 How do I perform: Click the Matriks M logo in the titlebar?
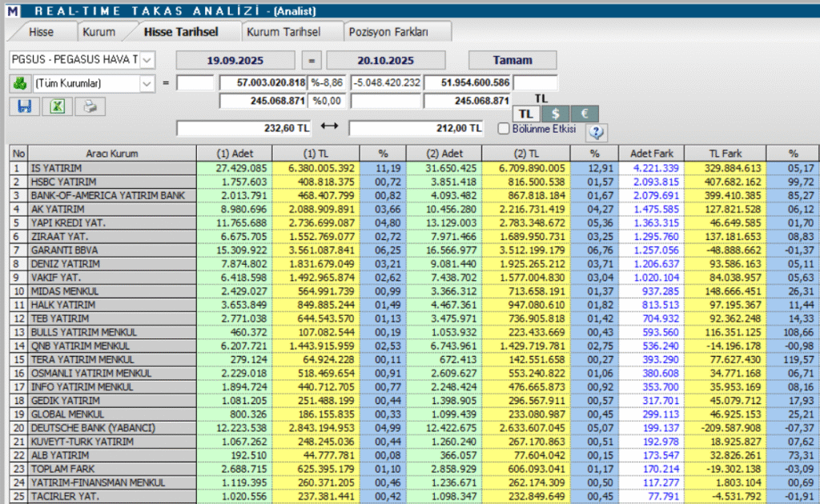pos(10,8)
